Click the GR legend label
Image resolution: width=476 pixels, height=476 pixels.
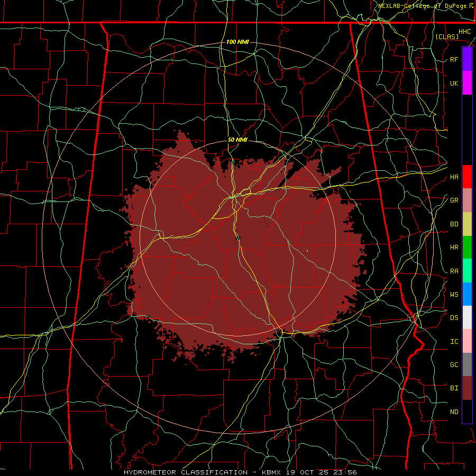[454, 200]
